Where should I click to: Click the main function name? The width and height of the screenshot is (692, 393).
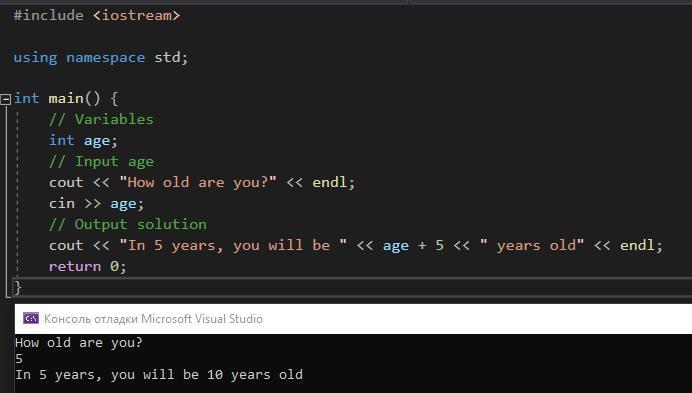[x=66, y=98]
